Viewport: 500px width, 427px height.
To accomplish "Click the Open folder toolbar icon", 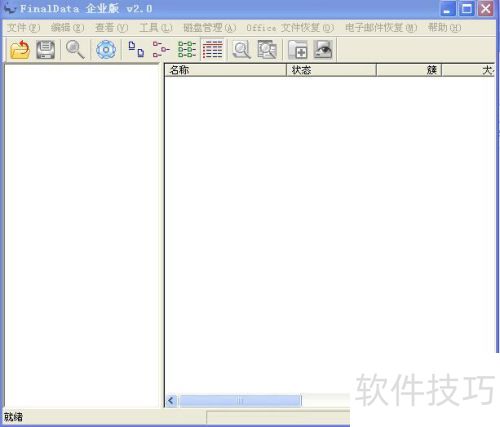I will (20, 50).
